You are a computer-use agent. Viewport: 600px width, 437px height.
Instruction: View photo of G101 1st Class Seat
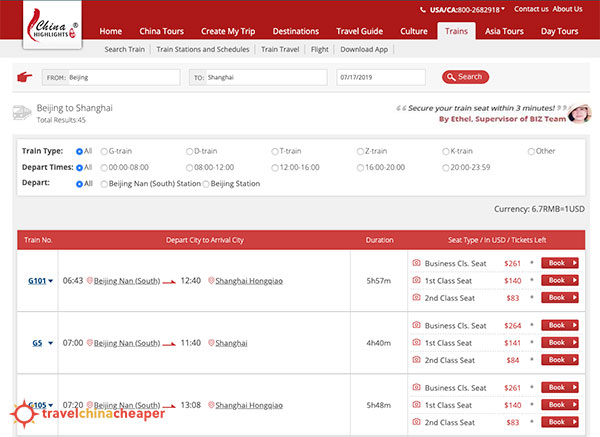pos(416,280)
